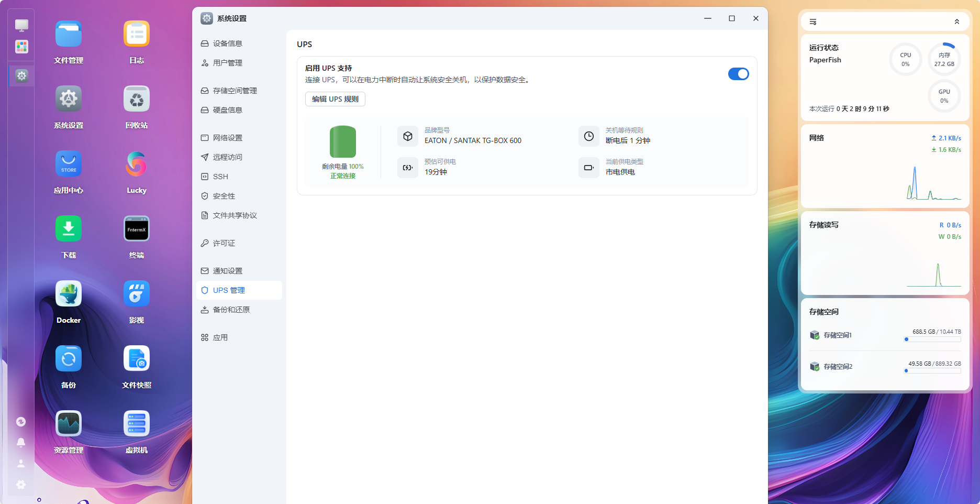This screenshot has height=504, width=980.
Task: Open the FntermX terminal icon
Action: pyautogui.click(x=136, y=229)
